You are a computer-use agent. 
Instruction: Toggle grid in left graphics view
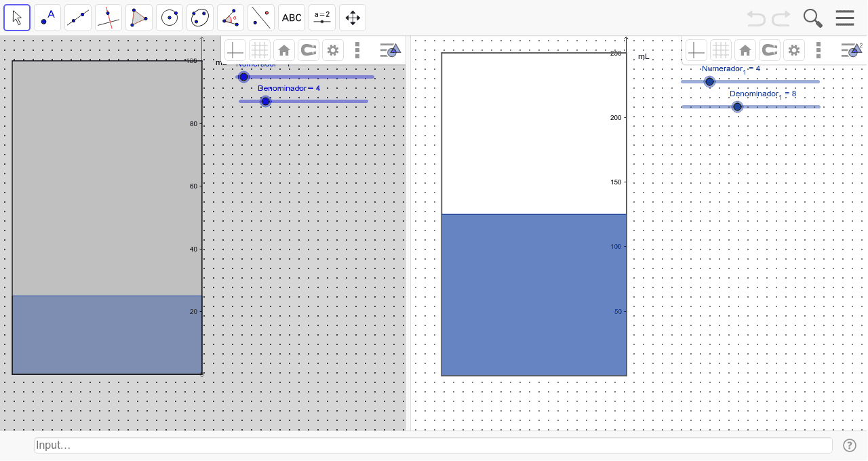[x=260, y=50]
